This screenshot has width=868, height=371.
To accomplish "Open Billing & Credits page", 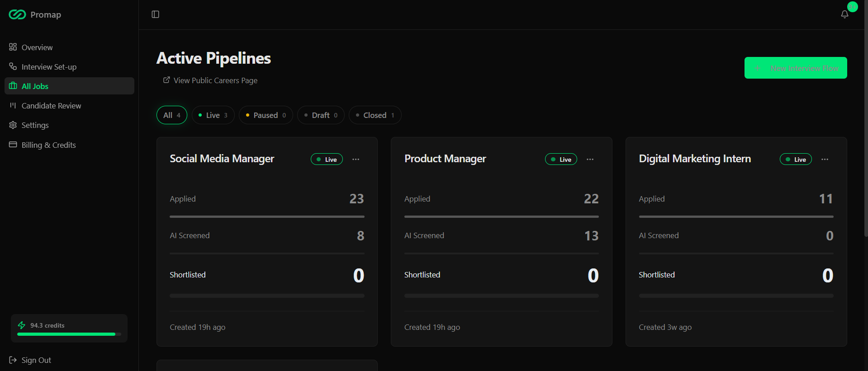I will click(x=69, y=145).
